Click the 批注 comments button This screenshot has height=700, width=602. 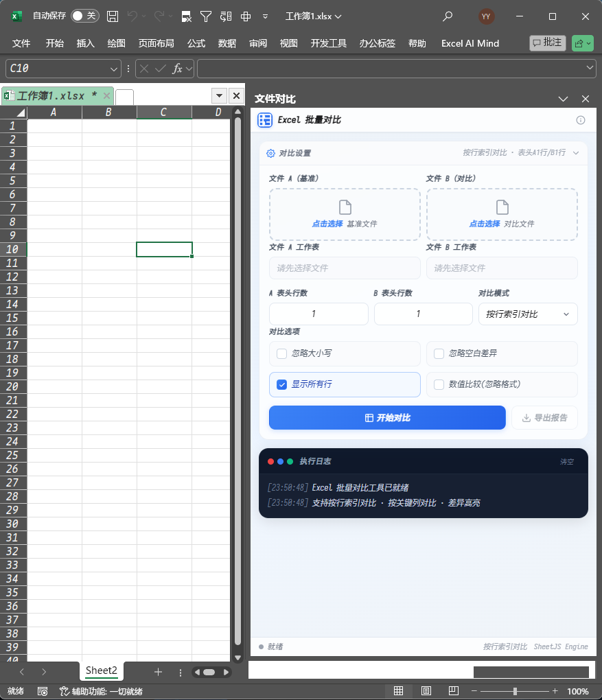[x=548, y=43]
